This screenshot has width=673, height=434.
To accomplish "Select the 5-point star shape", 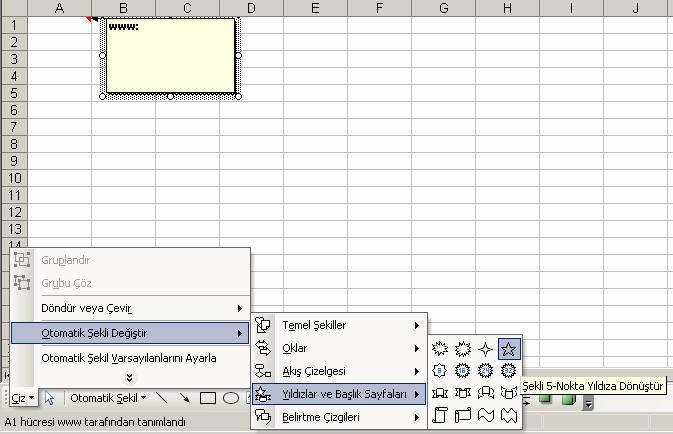I will [509, 349].
